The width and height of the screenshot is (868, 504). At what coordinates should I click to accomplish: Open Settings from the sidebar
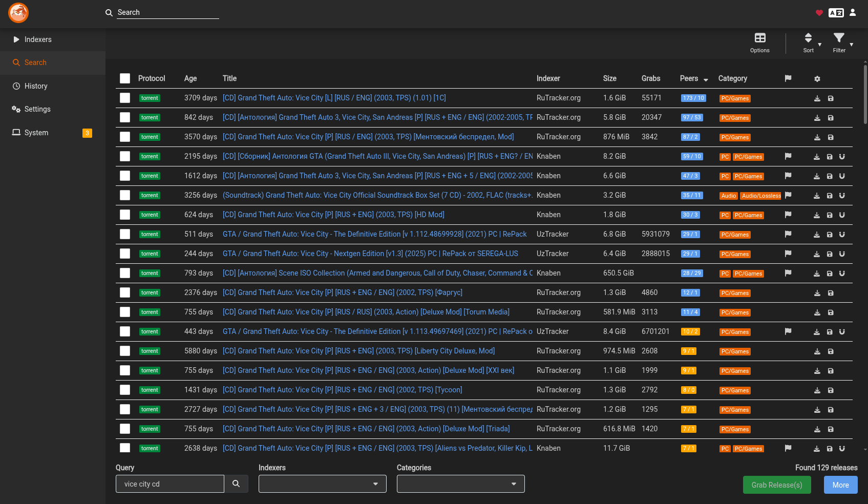(x=53, y=109)
